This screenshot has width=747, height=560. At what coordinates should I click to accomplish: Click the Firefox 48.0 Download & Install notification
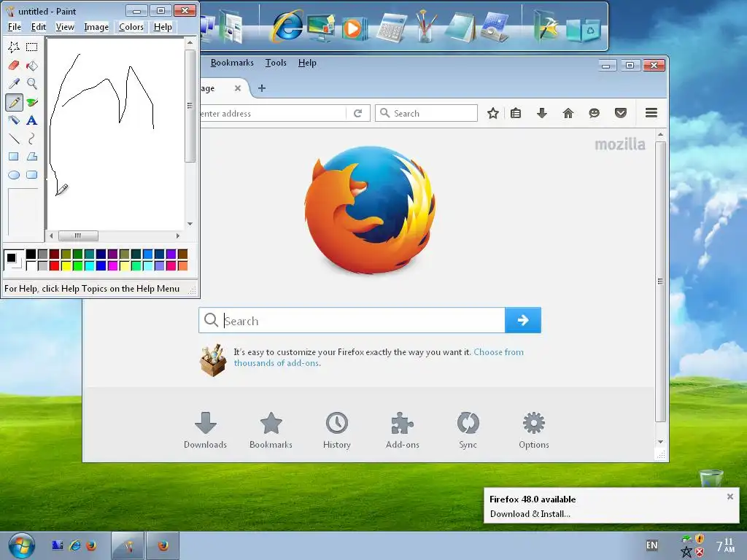point(530,514)
